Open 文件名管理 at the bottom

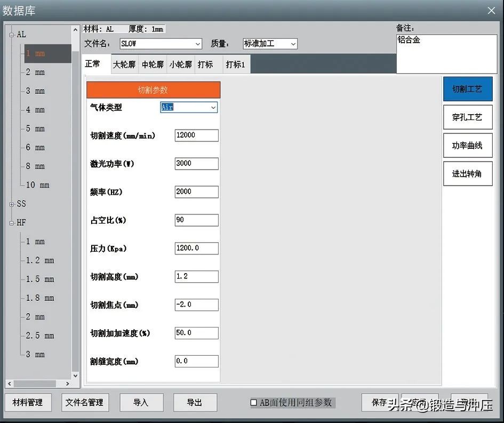pos(85,403)
